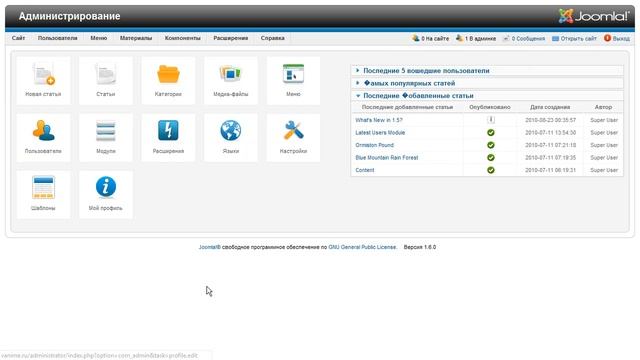Open the Шаблоны templates icon
640x360 pixels.
43,195
